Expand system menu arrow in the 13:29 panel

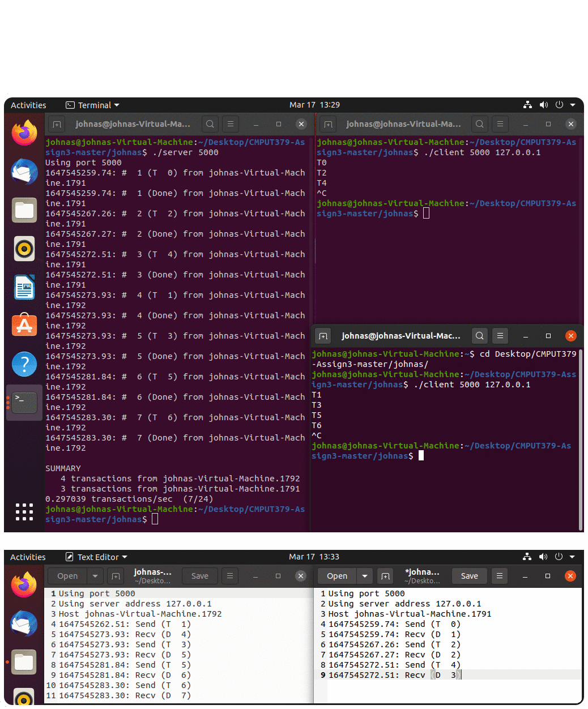[x=573, y=105]
